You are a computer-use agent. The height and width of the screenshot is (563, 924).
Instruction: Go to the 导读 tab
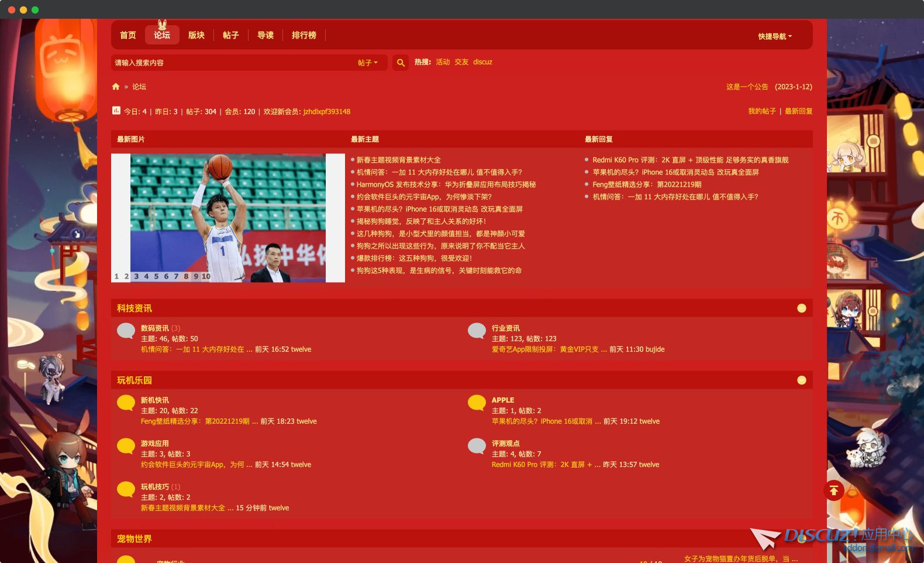click(266, 35)
